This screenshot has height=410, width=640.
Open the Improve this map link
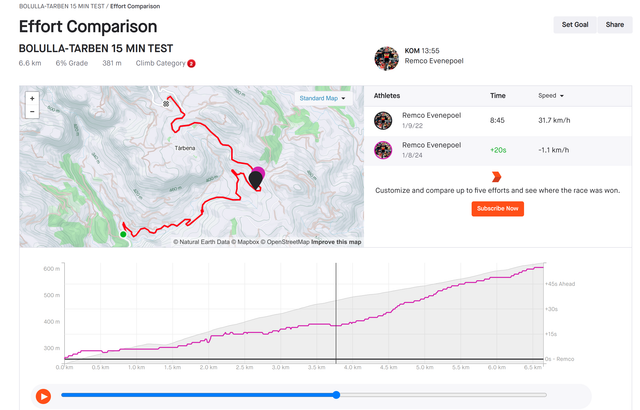(336, 242)
